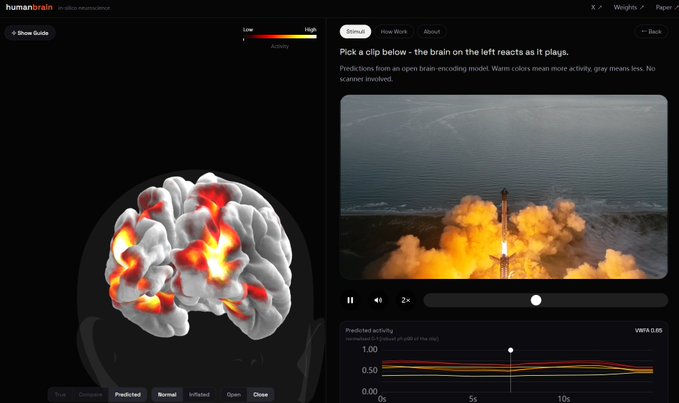Click the Low-High activity color scale
This screenshot has width=679, height=403.
[x=280, y=37]
